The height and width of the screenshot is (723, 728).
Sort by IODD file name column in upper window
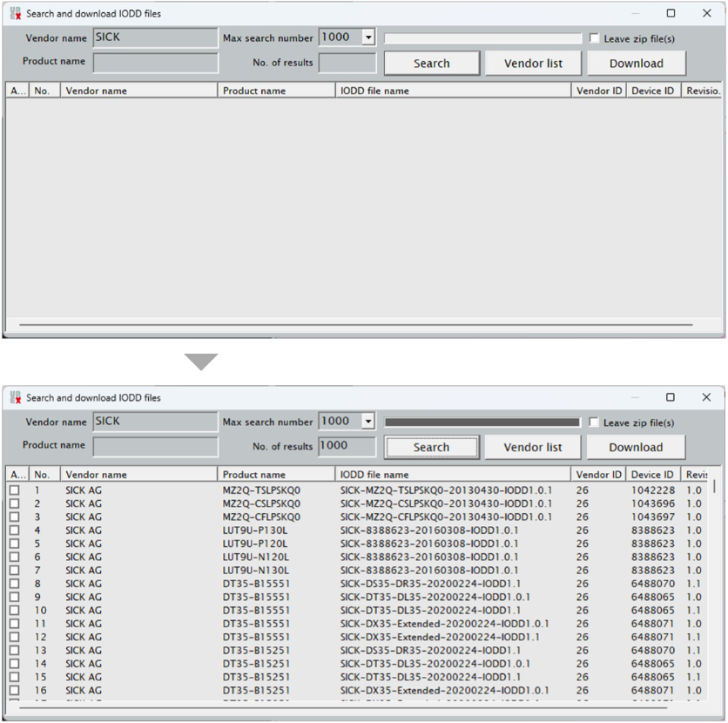point(453,91)
